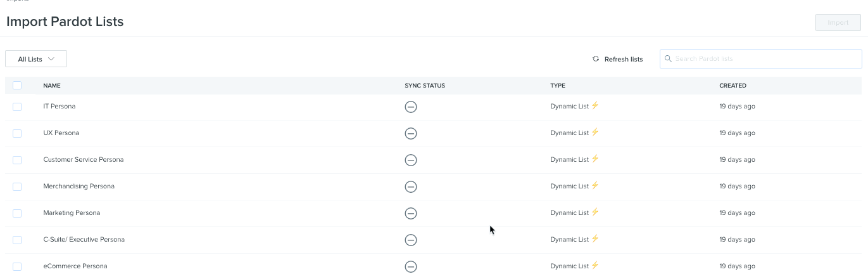Viewport: 868px width, 274px height.
Task: Click sync status icon for UX Persona
Action: point(411,133)
